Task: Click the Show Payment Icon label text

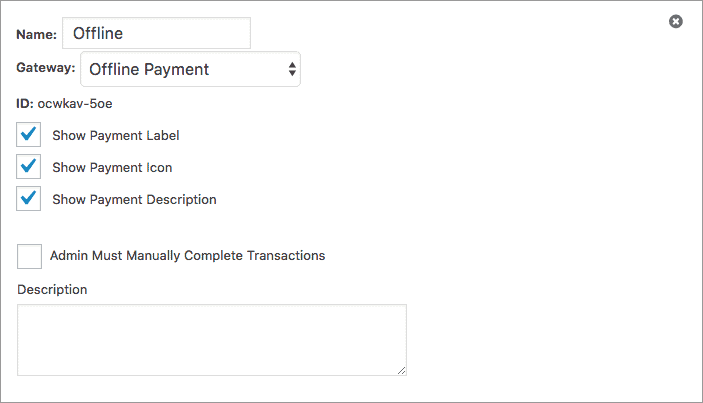Action: coord(112,168)
